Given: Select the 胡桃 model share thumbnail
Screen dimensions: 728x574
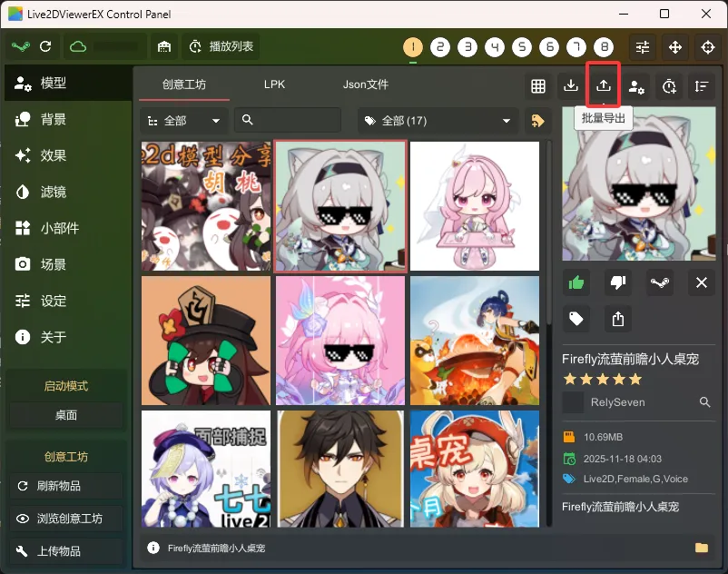Looking at the screenshot, I should click(x=206, y=206).
